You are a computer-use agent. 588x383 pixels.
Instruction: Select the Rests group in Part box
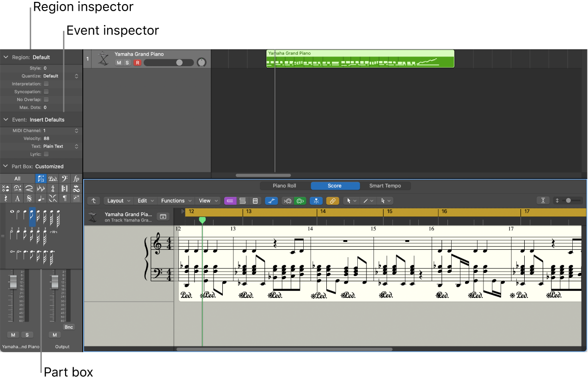(6, 198)
